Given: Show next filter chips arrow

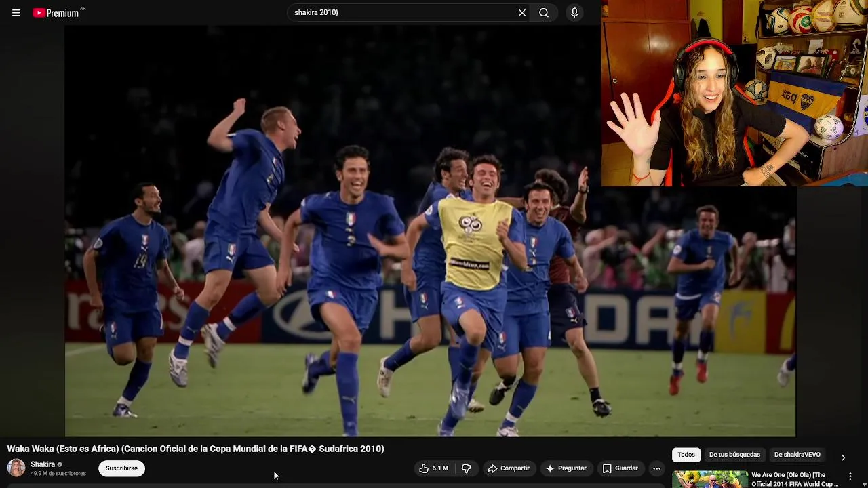Looking at the screenshot, I should (x=843, y=457).
